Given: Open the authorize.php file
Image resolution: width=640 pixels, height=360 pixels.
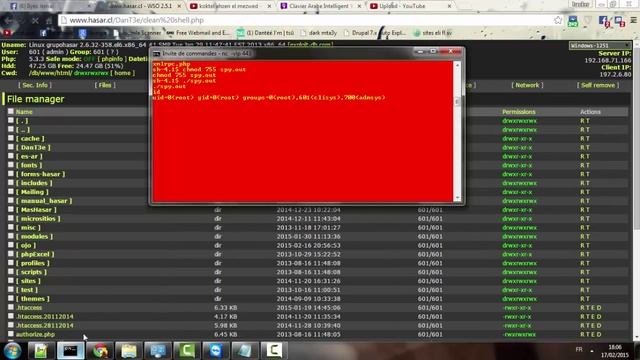Looking at the screenshot, I should pyautogui.click(x=36, y=334).
